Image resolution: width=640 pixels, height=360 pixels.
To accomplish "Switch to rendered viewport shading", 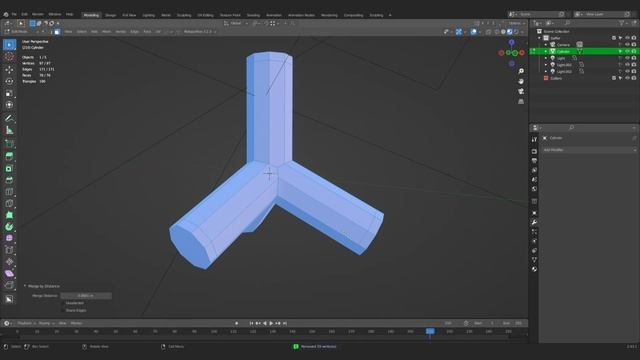I will pyautogui.click(x=516, y=32).
